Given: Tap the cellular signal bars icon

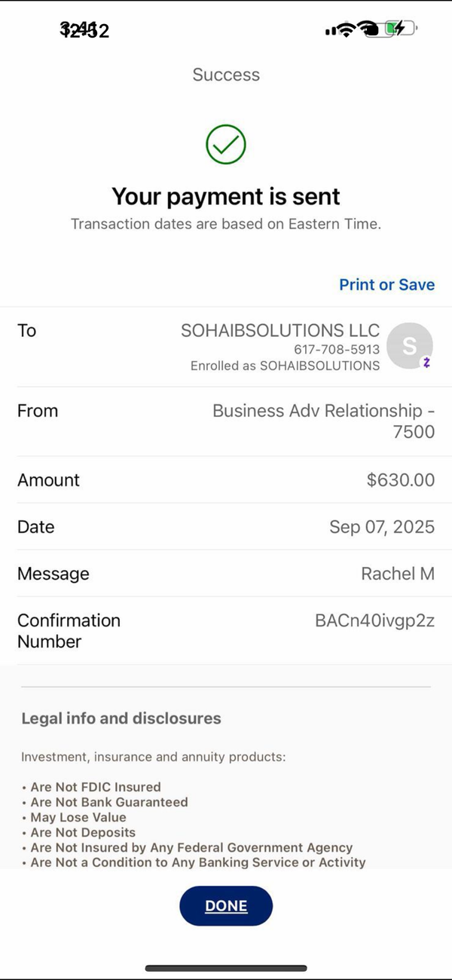Looking at the screenshot, I should [x=330, y=31].
